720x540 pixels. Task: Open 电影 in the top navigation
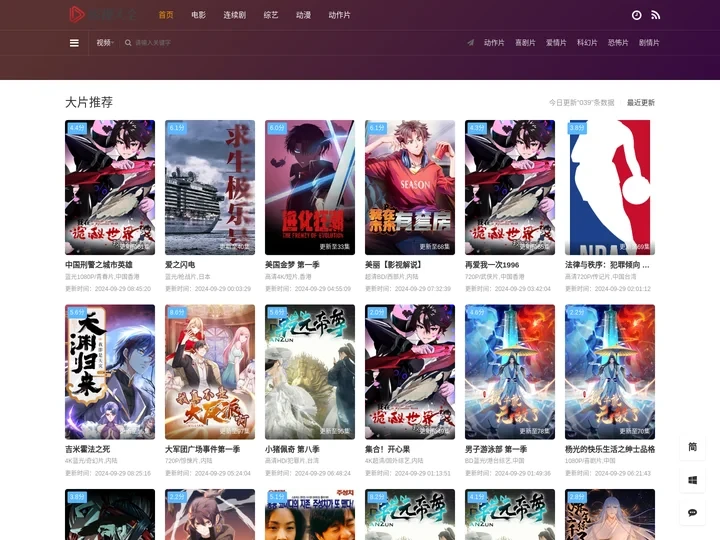(x=198, y=15)
